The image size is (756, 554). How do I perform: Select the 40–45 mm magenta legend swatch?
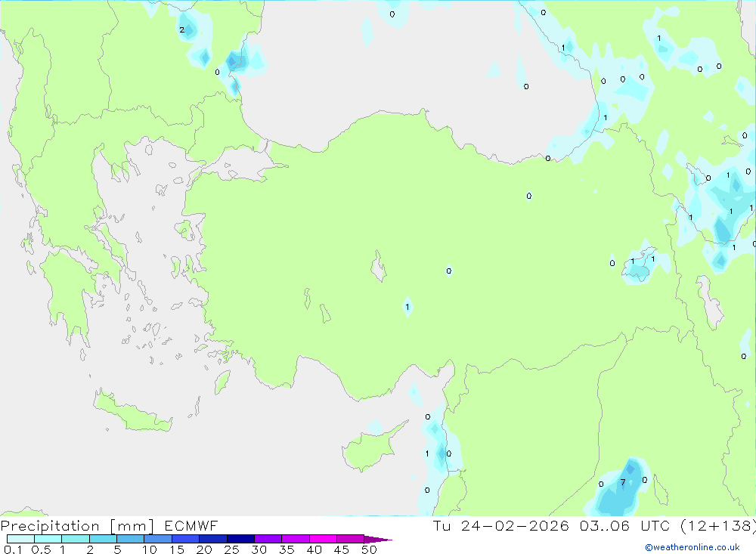tap(323, 539)
